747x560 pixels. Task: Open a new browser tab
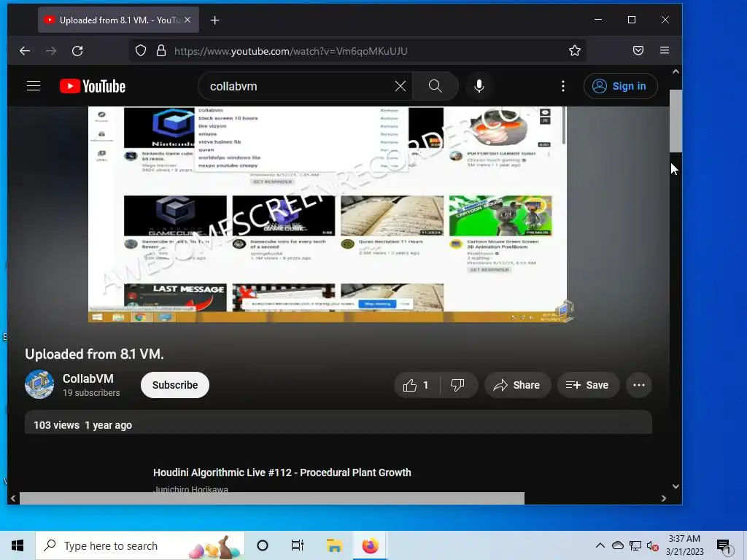(215, 20)
